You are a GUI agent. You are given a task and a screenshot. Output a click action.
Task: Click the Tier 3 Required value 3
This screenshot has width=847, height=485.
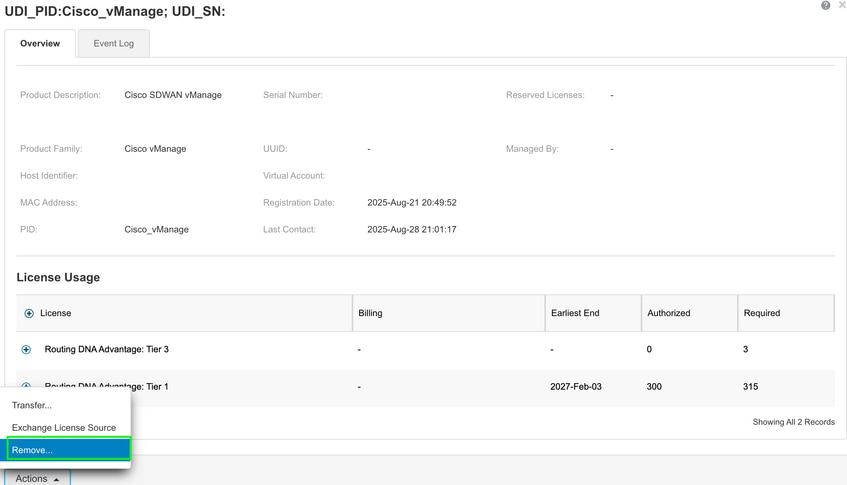[x=745, y=349]
